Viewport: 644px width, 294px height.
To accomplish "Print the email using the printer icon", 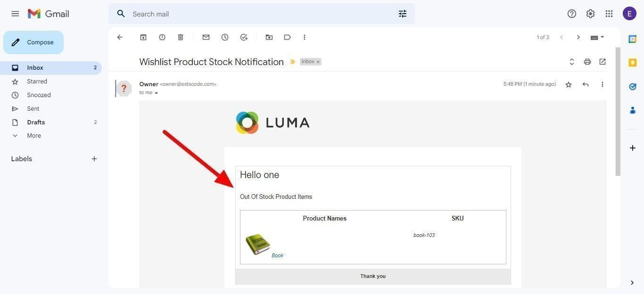I will click(587, 62).
